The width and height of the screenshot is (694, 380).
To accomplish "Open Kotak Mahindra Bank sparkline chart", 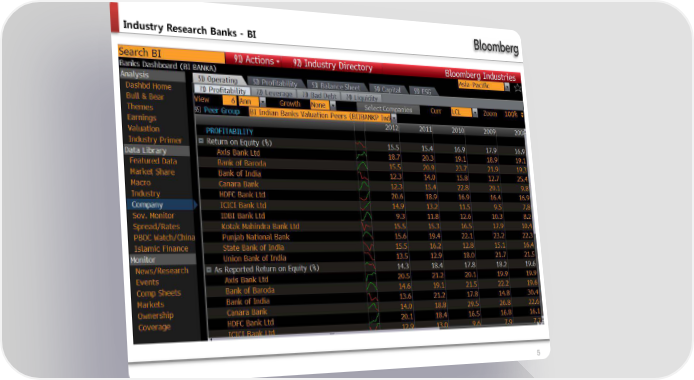I will pos(367,227).
